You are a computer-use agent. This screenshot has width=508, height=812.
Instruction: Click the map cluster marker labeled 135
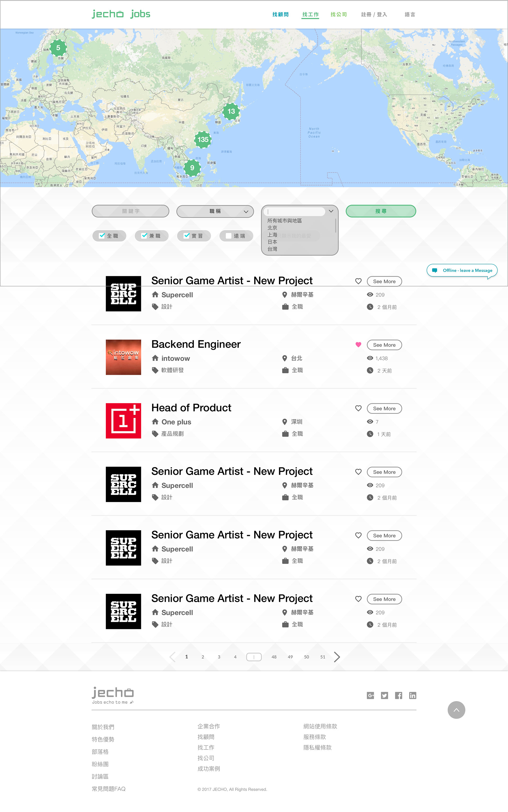point(203,140)
